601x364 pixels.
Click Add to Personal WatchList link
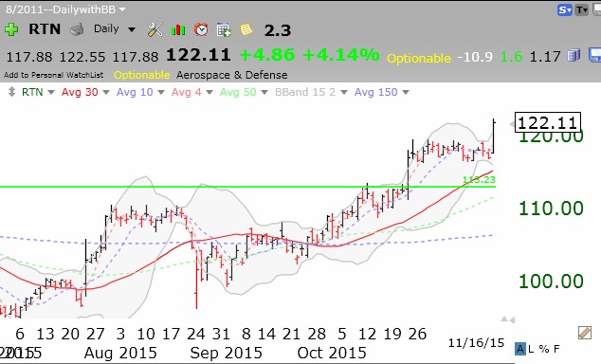coord(53,75)
